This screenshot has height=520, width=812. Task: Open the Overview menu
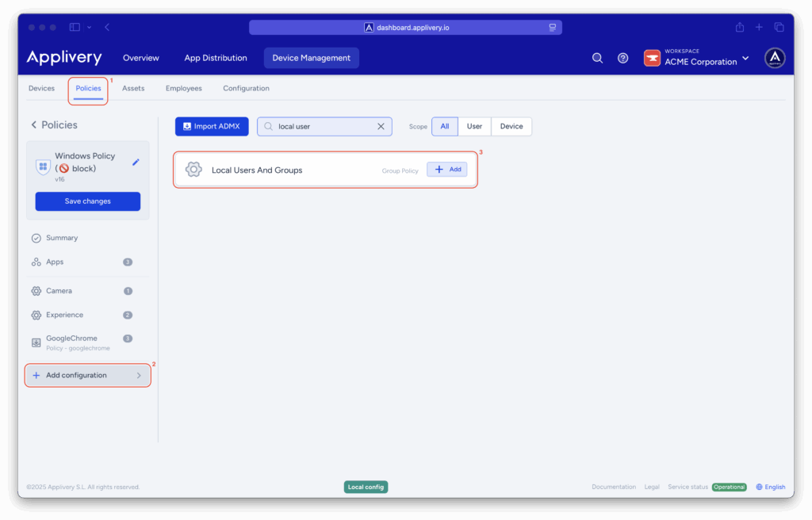coord(141,58)
